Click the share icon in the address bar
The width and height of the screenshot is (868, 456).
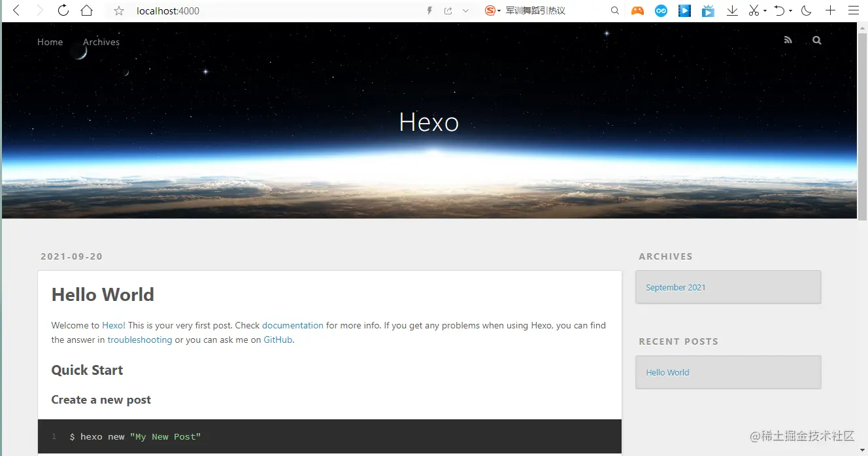click(x=448, y=10)
